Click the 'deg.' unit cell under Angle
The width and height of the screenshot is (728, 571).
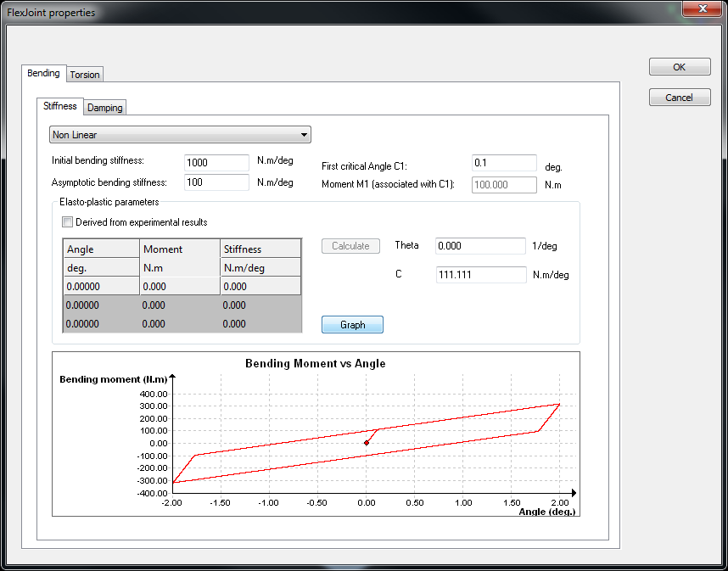[x=101, y=268]
